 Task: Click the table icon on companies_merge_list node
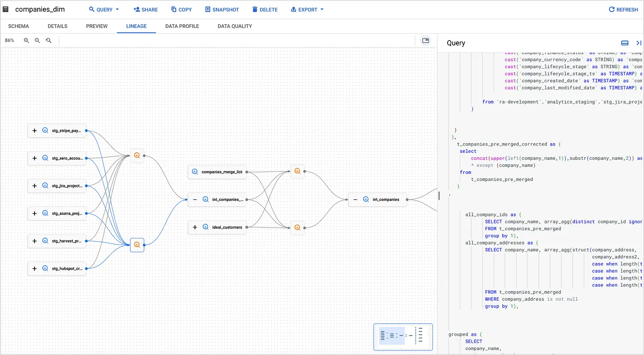(194, 172)
